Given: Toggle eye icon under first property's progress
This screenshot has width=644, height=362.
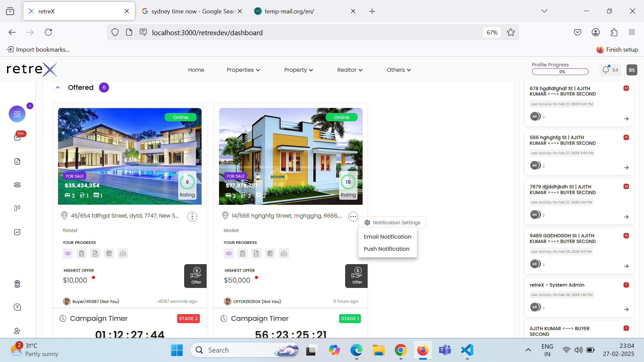Looking at the screenshot, I should 68,254.
